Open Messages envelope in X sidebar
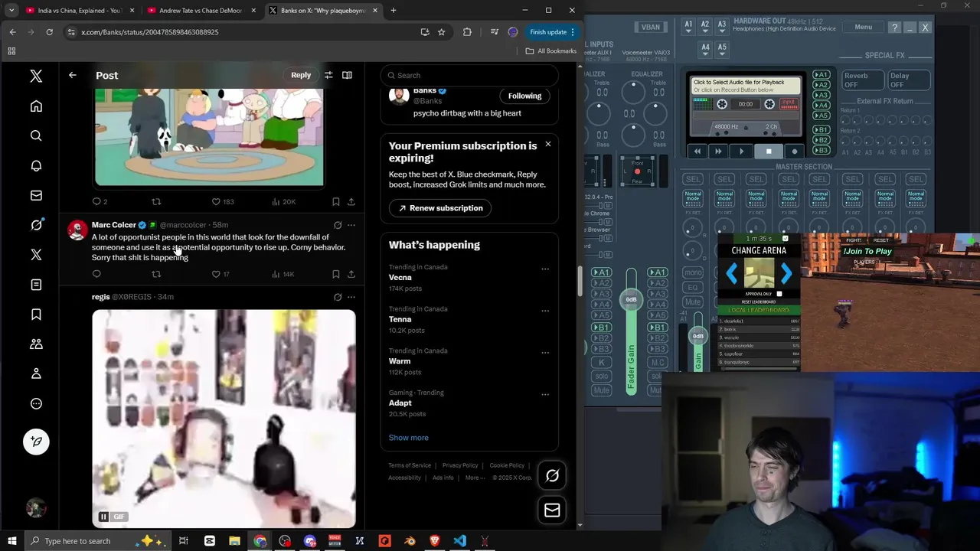The height and width of the screenshot is (551, 980). pos(36,195)
